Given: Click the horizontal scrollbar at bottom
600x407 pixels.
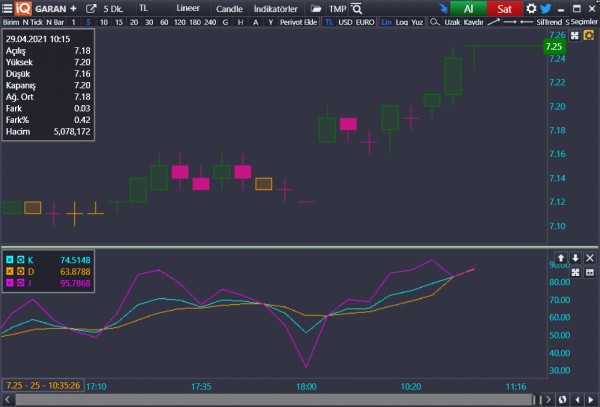Looking at the screenshot, I should [300, 400].
